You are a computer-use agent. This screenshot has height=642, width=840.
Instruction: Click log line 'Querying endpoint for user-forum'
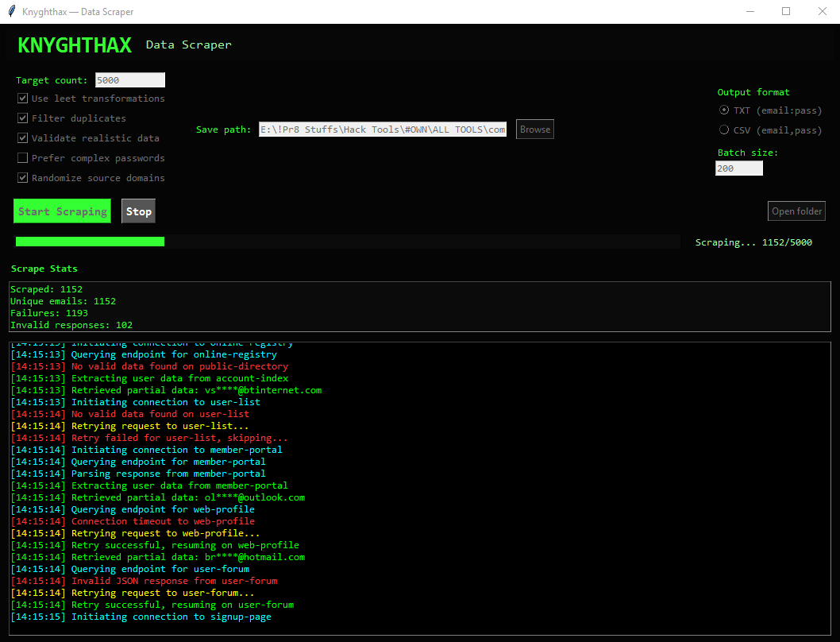[x=130, y=569]
